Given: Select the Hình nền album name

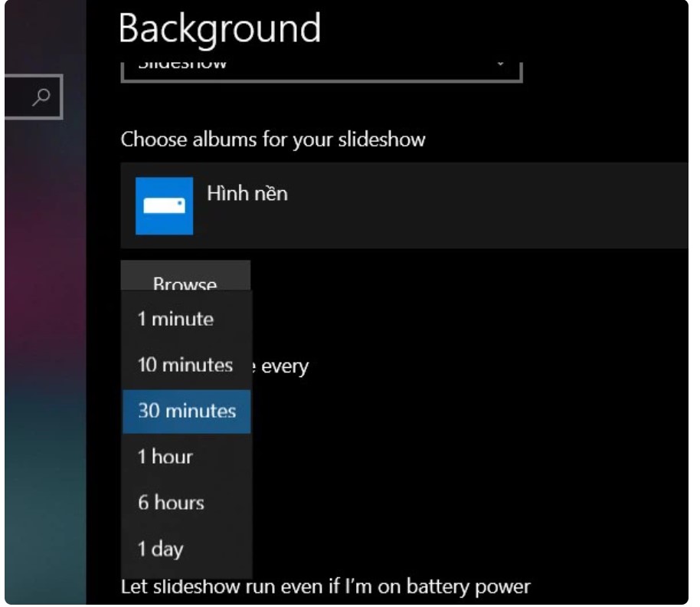Looking at the screenshot, I should [247, 193].
